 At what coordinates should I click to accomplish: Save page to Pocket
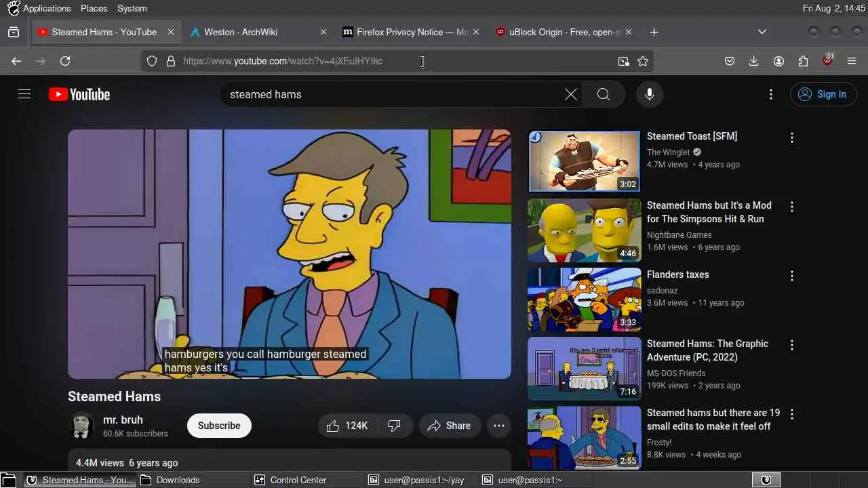730,61
